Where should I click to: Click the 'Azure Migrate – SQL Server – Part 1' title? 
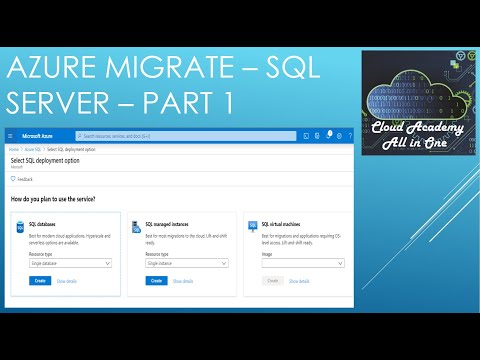click(x=163, y=85)
